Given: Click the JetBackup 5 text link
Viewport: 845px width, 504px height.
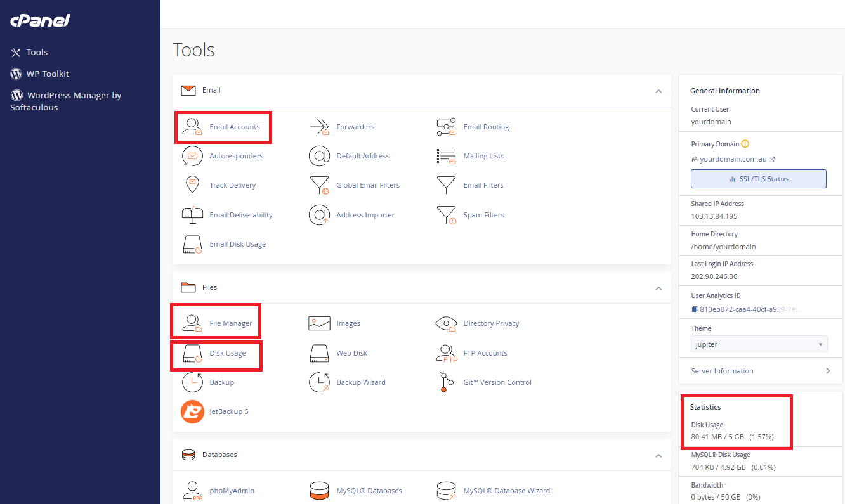Looking at the screenshot, I should 229,411.
